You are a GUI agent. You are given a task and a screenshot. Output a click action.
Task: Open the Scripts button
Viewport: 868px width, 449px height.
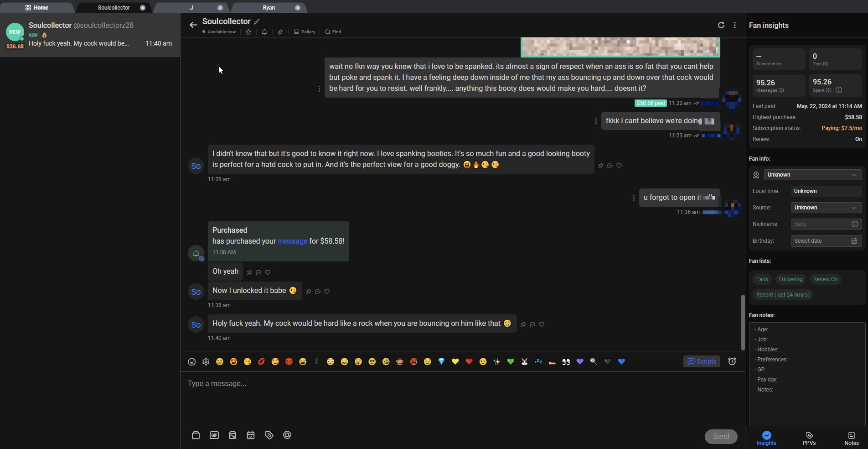click(702, 361)
